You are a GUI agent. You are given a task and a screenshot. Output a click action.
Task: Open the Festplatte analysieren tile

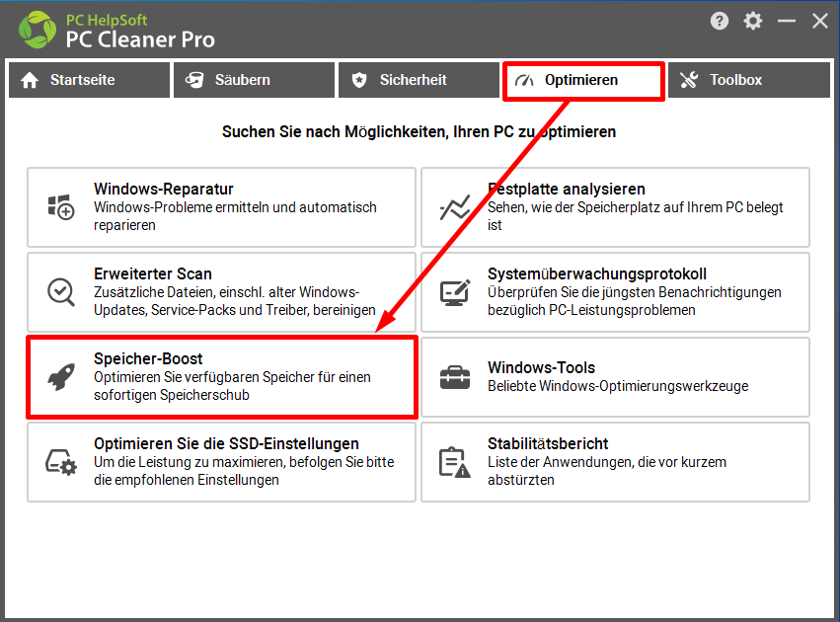(x=616, y=207)
